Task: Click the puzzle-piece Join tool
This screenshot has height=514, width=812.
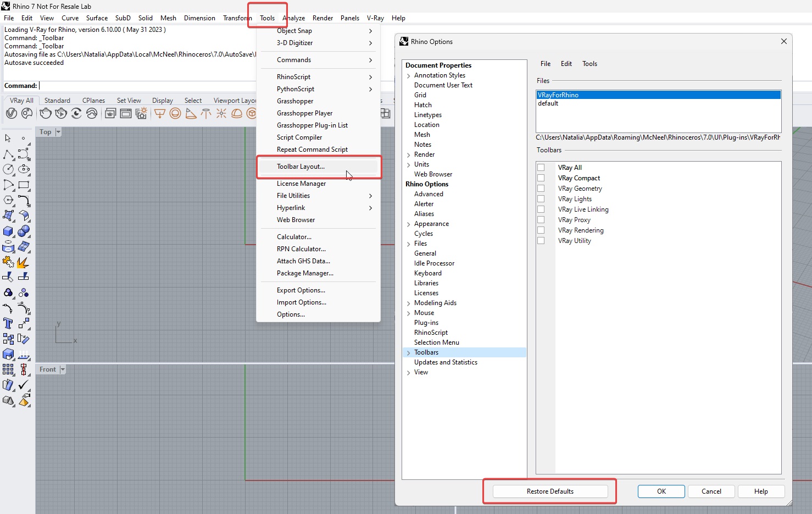Action: pos(8,262)
